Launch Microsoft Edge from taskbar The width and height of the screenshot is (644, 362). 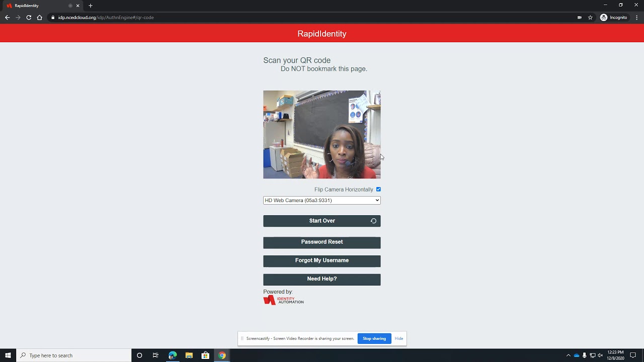tap(173, 355)
